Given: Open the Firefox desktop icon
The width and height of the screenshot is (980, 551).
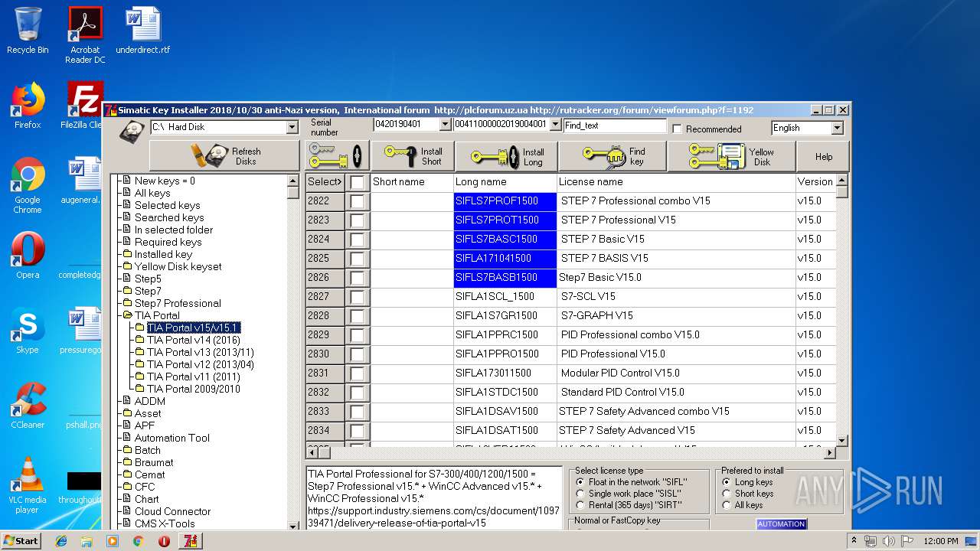Looking at the screenshot, I should click(x=28, y=106).
